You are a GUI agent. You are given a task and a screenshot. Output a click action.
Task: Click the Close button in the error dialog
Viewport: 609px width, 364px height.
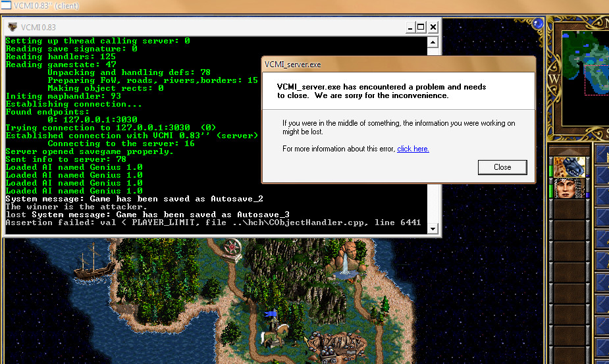502,167
